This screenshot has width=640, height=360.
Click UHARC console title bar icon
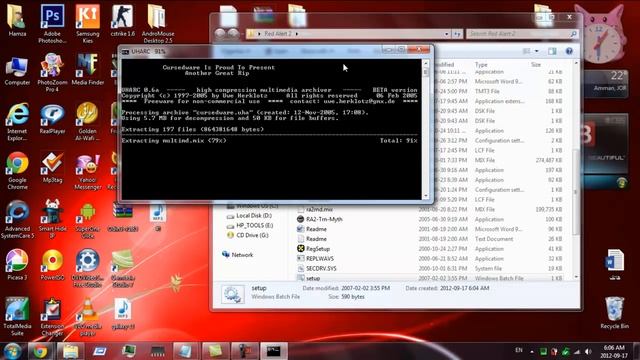(x=126, y=51)
